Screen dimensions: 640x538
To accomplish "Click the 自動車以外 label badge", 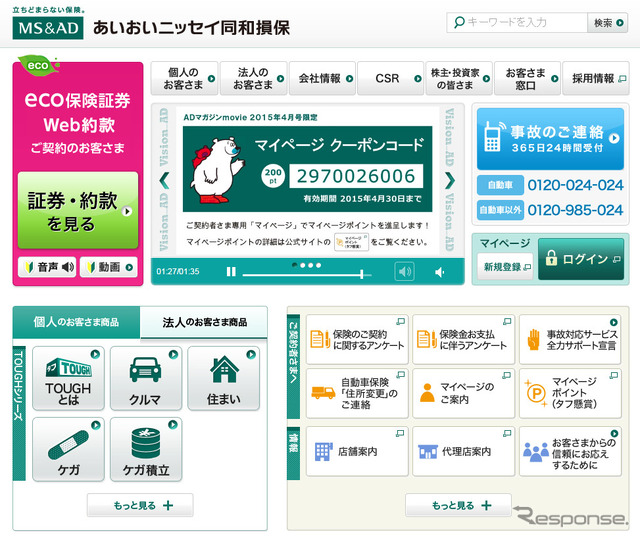I will point(500,210).
